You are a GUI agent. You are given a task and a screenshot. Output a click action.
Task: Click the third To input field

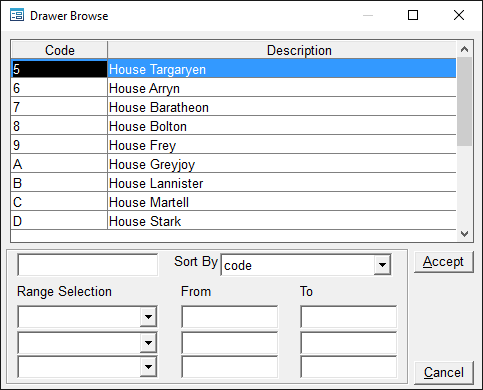pyautogui.click(x=349, y=367)
